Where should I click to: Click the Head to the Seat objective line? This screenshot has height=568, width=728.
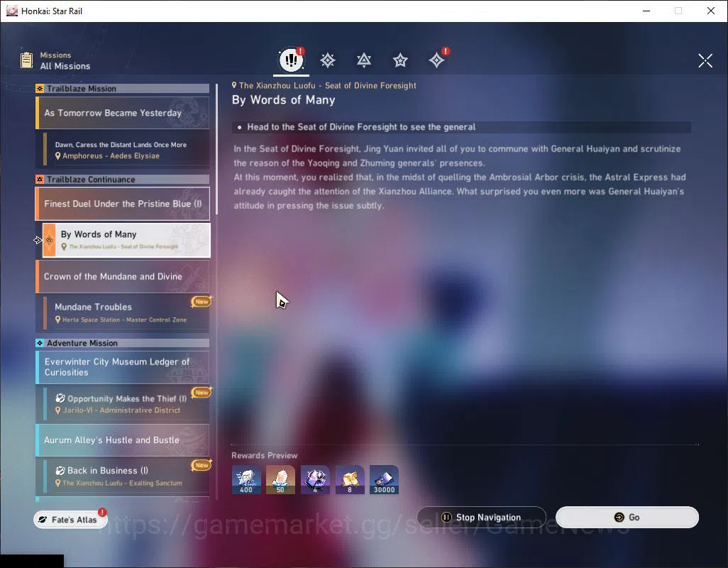461,127
